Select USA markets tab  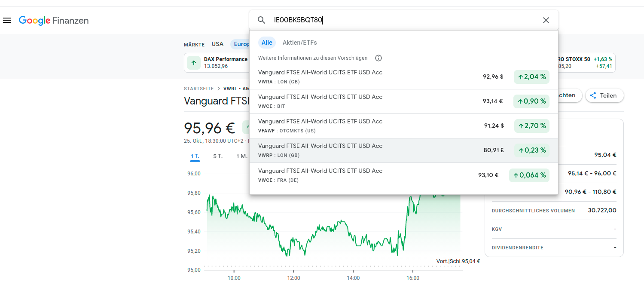(217, 44)
